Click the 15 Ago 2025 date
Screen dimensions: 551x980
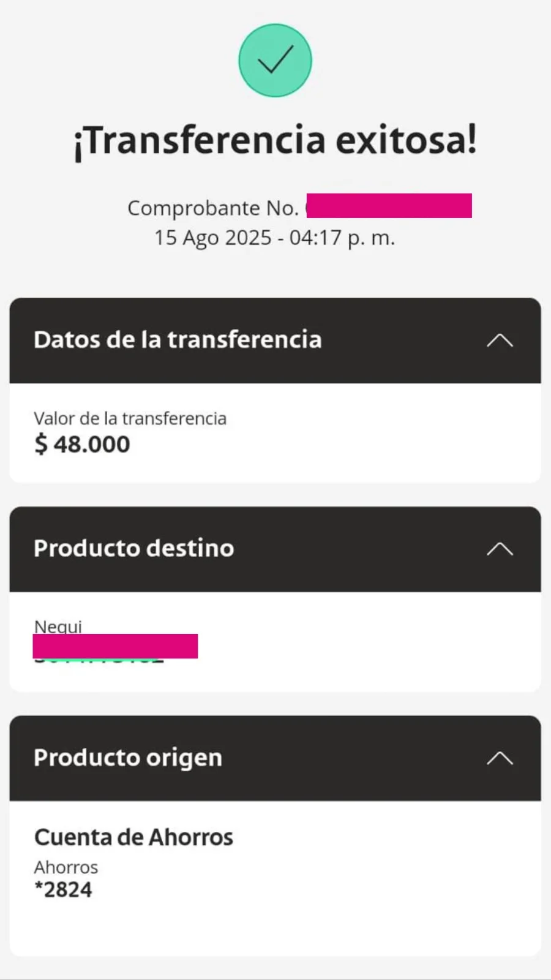pos(212,238)
